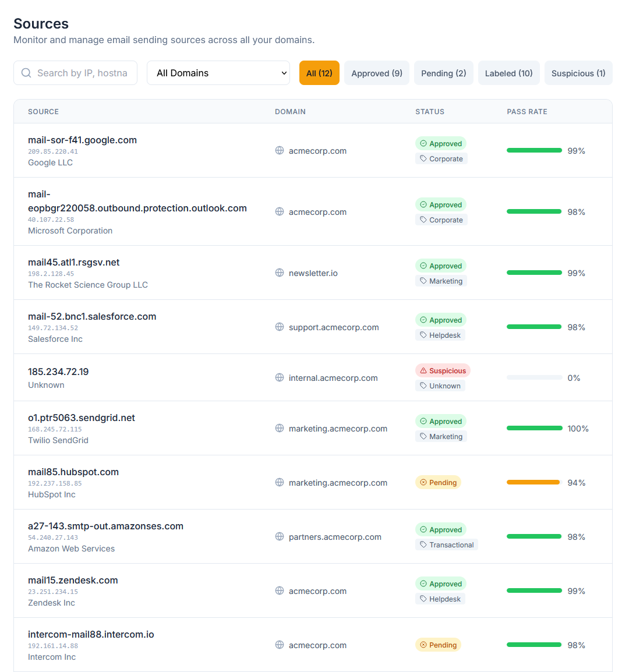Viewport: 622px width, 672px height.
Task: Click the search magnifier icon
Action: 26,72
